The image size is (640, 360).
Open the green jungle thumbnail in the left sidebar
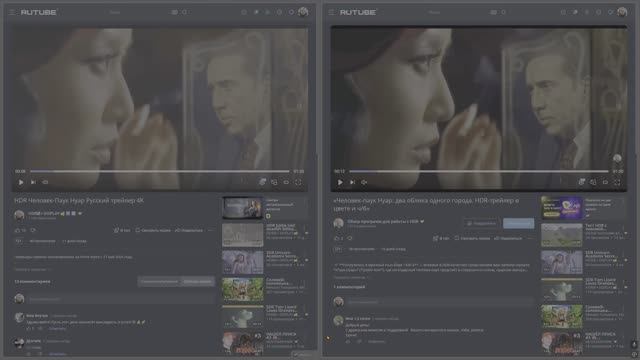coord(243,289)
